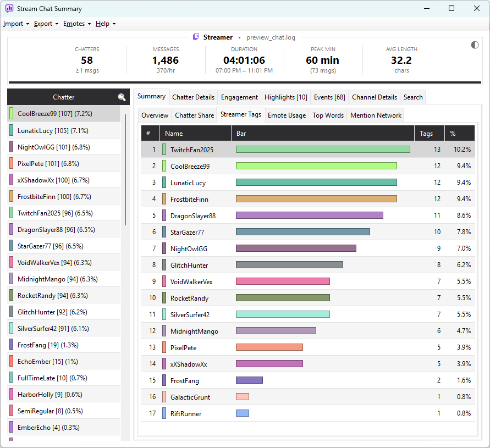Click RiftRunner's blue color swatch
The width and height of the screenshot is (490, 448).
click(164, 413)
